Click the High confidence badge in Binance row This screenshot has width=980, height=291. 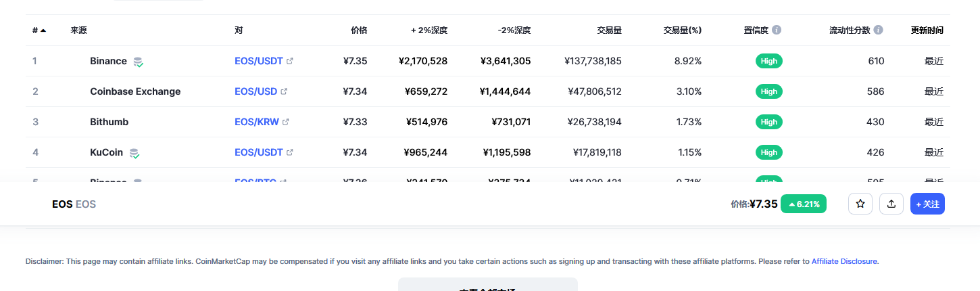point(768,61)
